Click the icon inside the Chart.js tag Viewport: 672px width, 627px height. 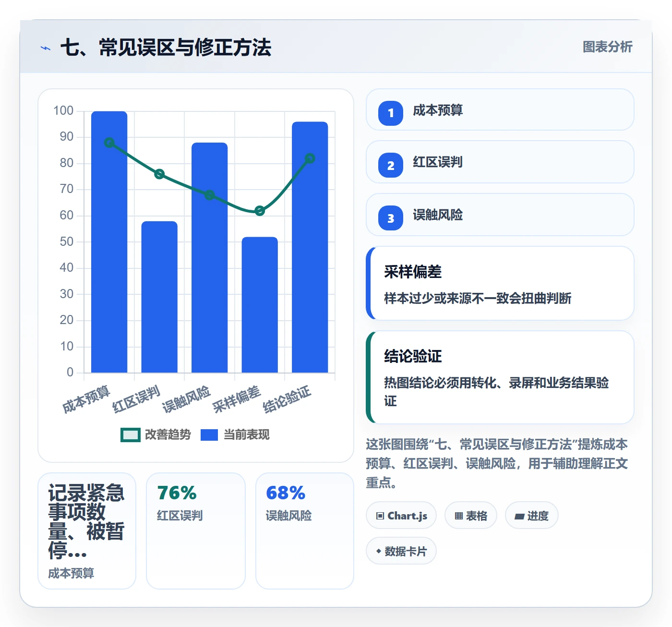pyautogui.click(x=380, y=516)
